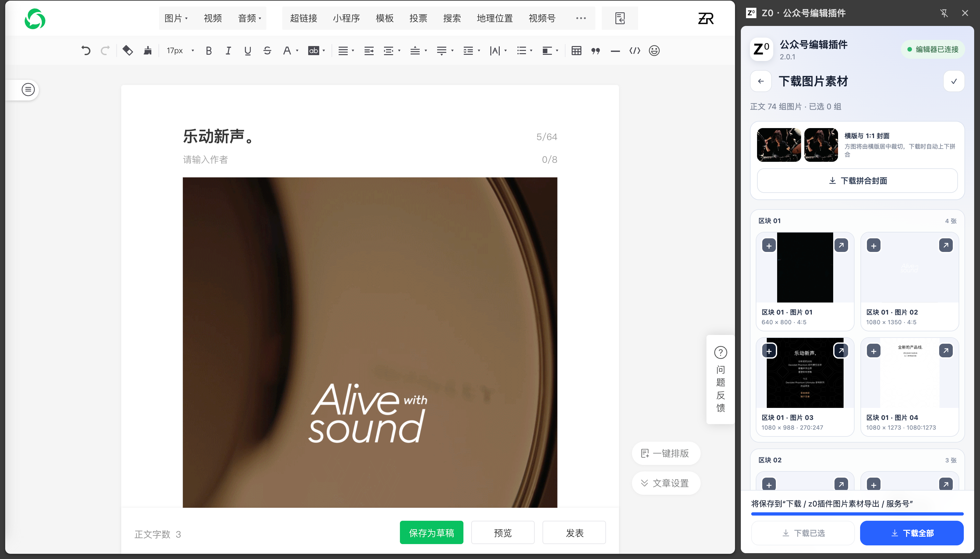The height and width of the screenshot is (559, 980).
Task: Open the 视频号 insert option
Action: coord(542,18)
